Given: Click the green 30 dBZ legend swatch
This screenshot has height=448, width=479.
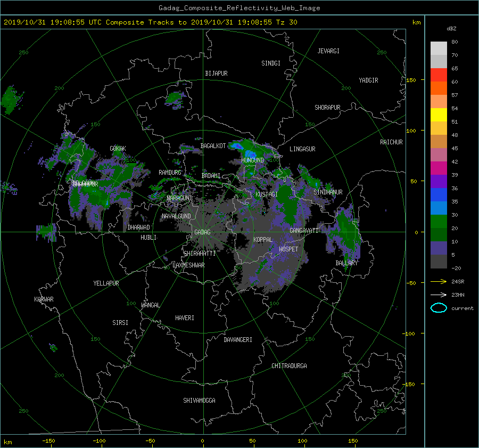Looking at the screenshot, I should 439,221.
